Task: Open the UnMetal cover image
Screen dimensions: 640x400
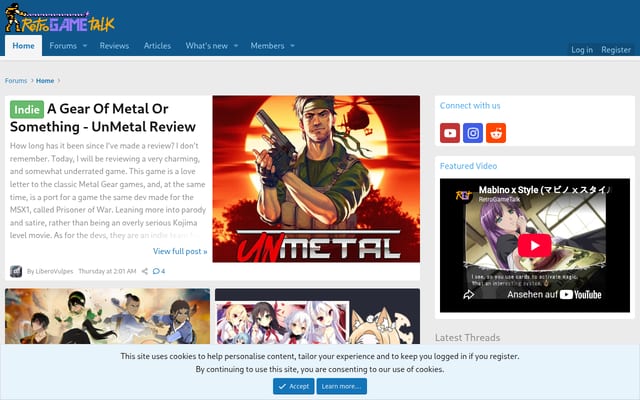Action: pos(316,179)
